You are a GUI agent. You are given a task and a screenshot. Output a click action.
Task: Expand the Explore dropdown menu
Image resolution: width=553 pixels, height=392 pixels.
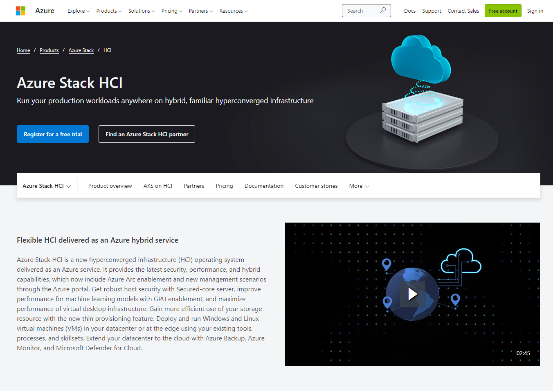pyautogui.click(x=79, y=11)
